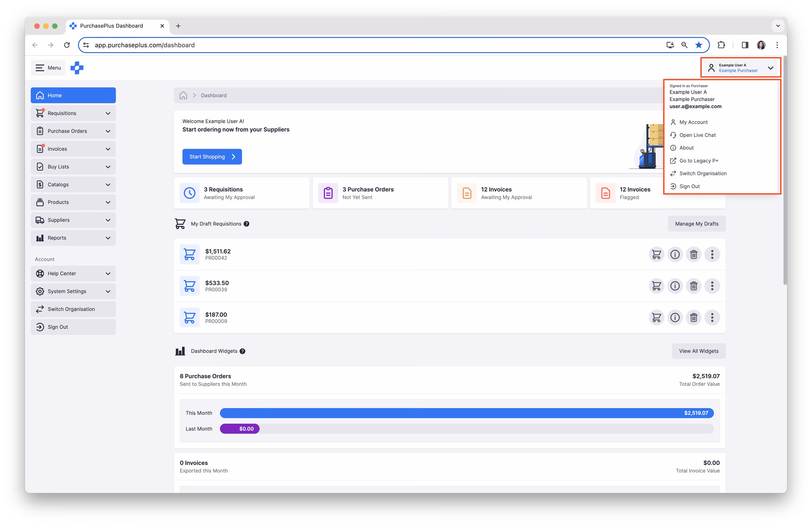The height and width of the screenshot is (526, 812).
Task: Open more options for PR00042
Action: (x=712, y=255)
